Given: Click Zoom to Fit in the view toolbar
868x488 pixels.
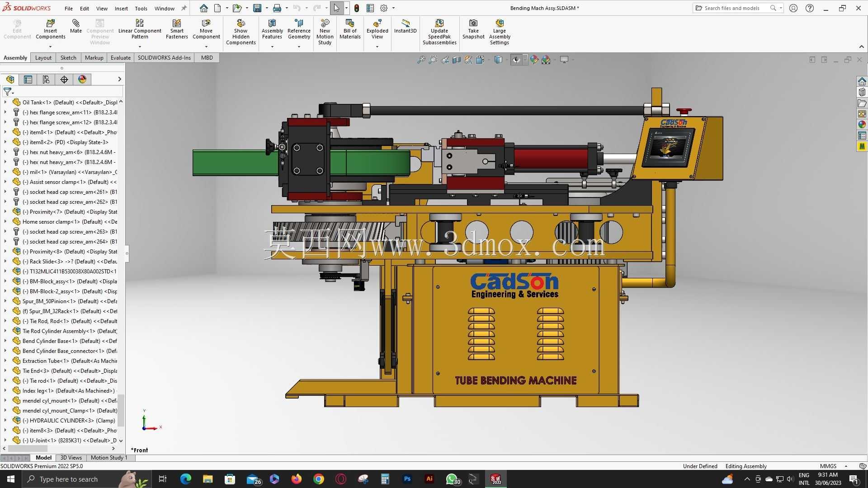Looking at the screenshot, I should coord(421,60).
